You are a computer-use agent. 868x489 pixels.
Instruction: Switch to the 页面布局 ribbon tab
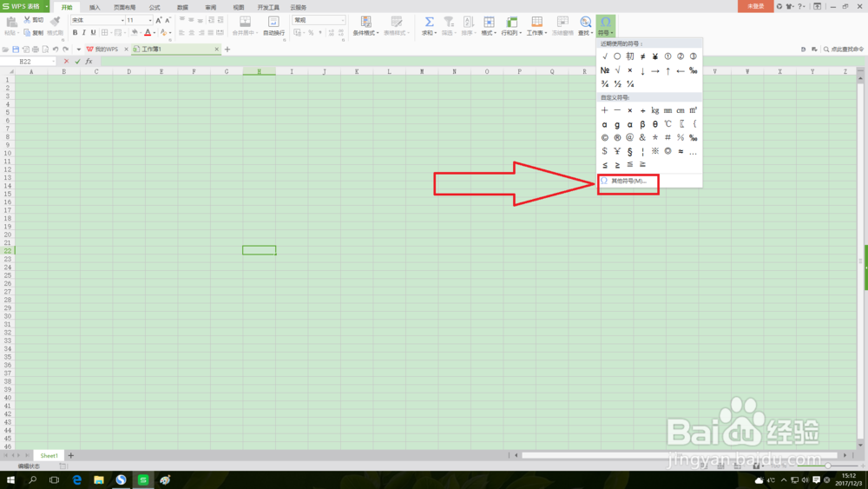pos(124,7)
